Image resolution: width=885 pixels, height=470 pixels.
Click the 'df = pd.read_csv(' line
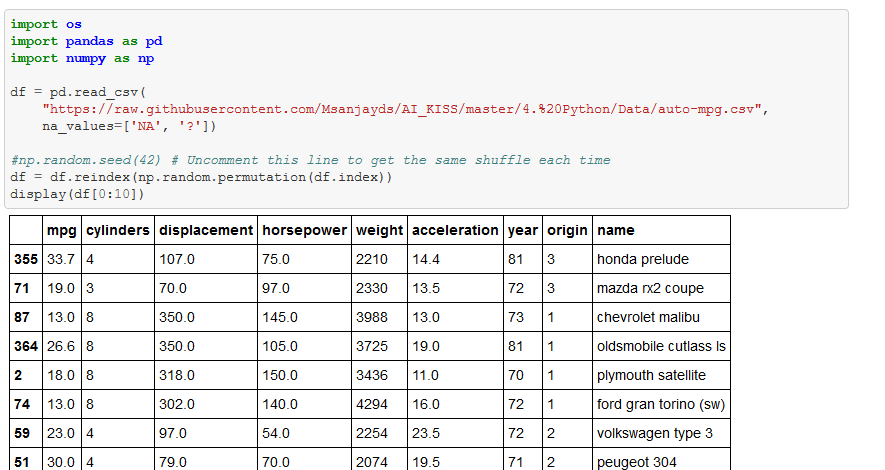(x=78, y=92)
